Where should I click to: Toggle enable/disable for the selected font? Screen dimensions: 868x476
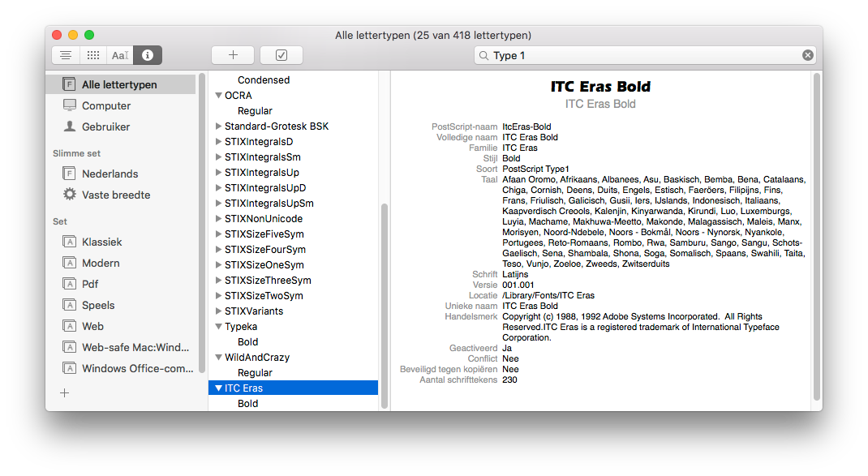(281, 55)
